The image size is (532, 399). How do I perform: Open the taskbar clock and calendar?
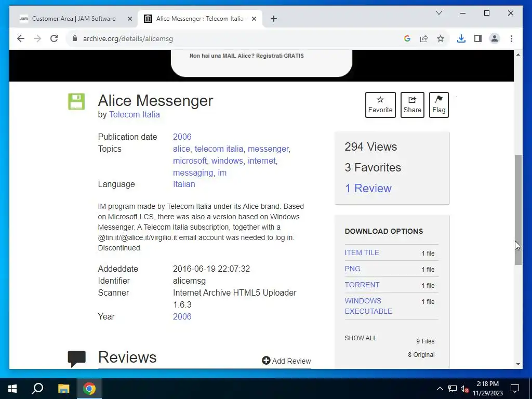[x=487, y=389]
